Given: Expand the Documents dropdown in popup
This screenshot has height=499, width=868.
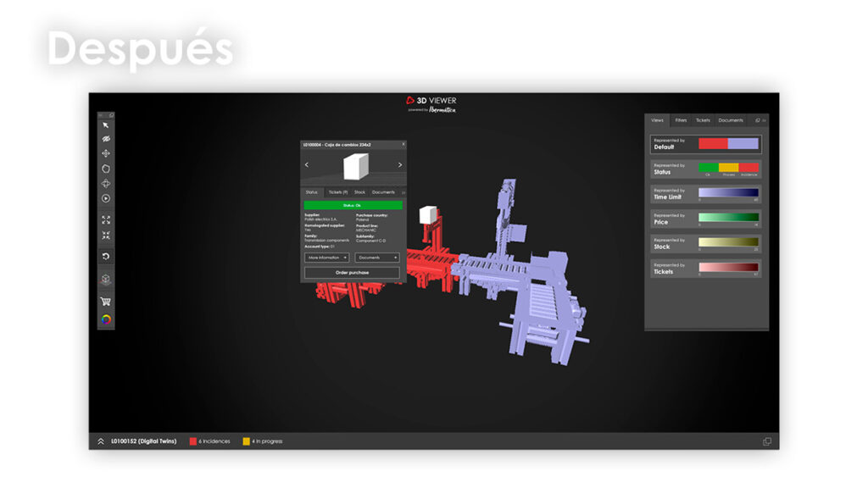Looking at the screenshot, I should tap(377, 258).
